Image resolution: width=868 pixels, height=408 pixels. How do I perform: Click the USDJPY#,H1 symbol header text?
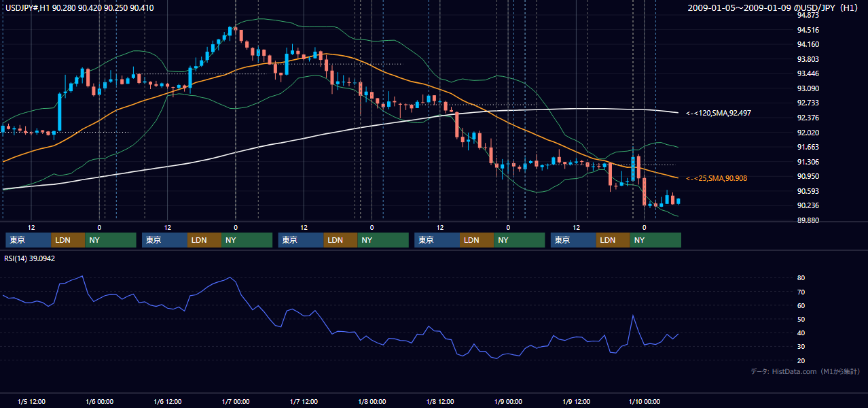pos(78,7)
